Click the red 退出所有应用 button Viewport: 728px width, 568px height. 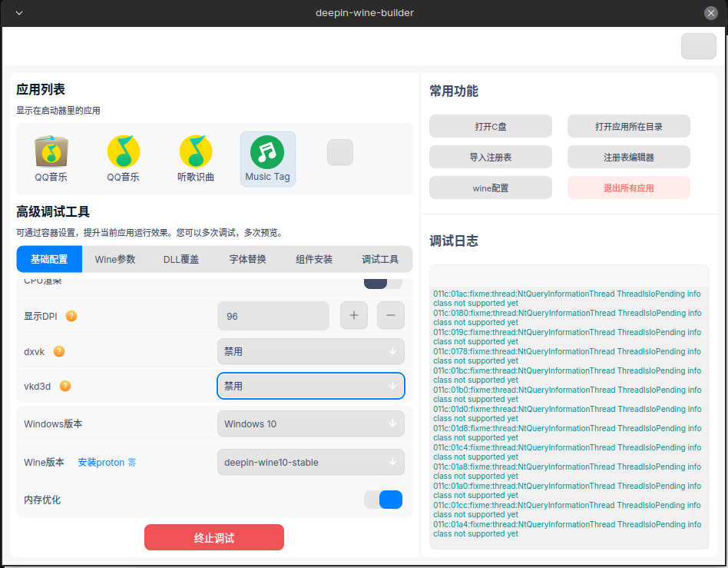pos(629,188)
